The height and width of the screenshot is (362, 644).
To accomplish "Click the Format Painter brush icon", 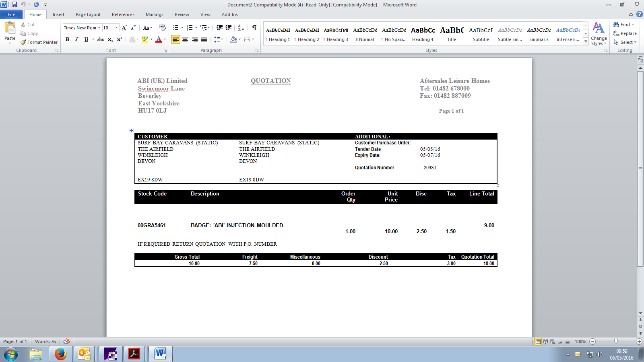I will tap(23, 42).
